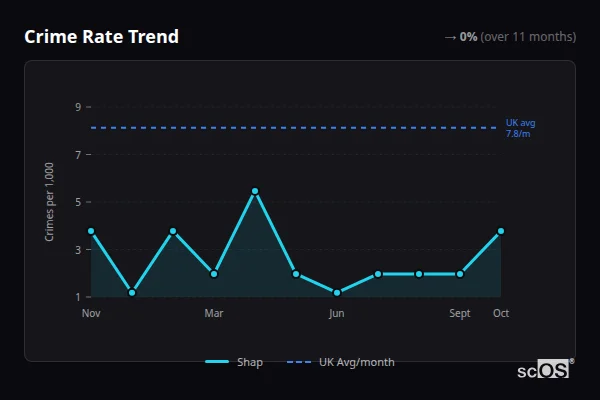Click the Crime Rate Trend heading
Viewport: 600px width, 400px height.
coord(101,37)
